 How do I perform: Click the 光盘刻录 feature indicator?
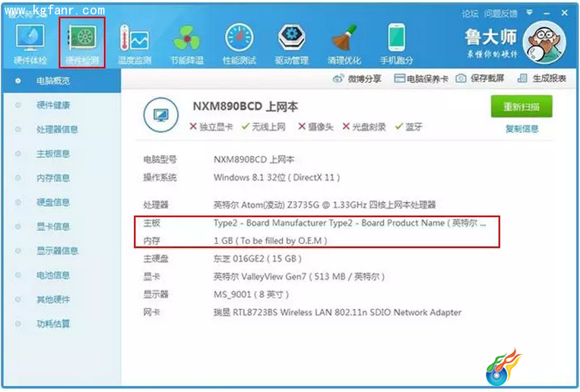(x=364, y=127)
